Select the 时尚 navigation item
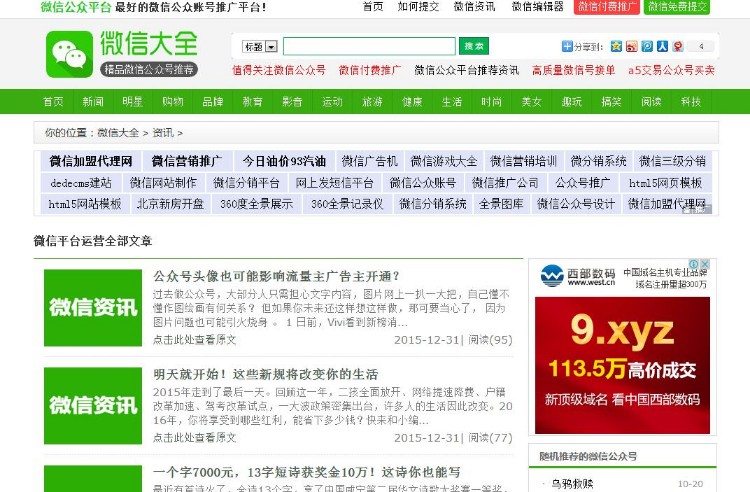The width and height of the screenshot is (750, 492). 491,101
